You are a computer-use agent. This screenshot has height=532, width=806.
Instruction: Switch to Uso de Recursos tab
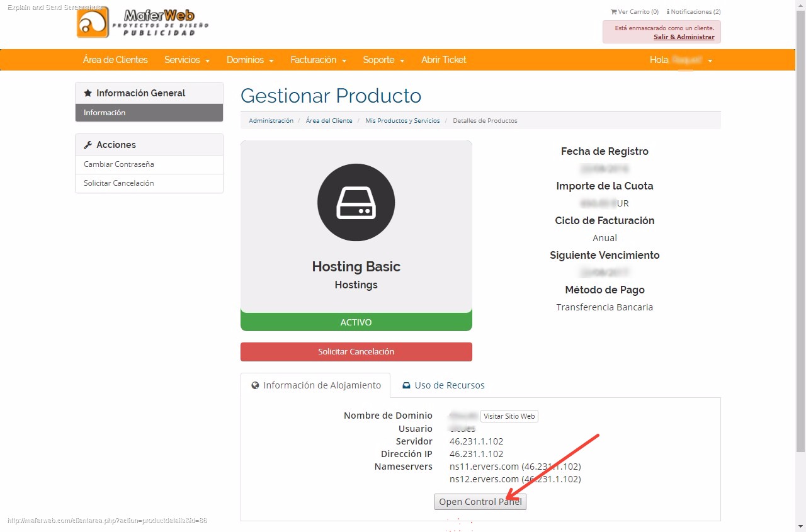pos(443,385)
